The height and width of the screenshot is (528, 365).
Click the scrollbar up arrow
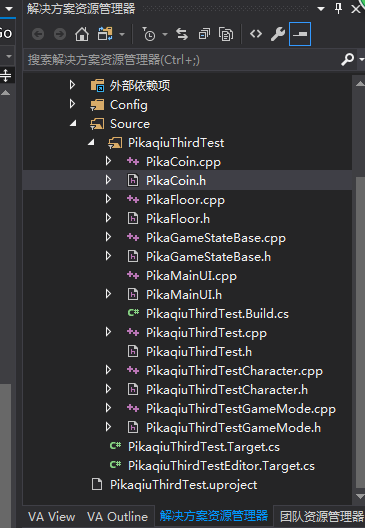(360, 84)
